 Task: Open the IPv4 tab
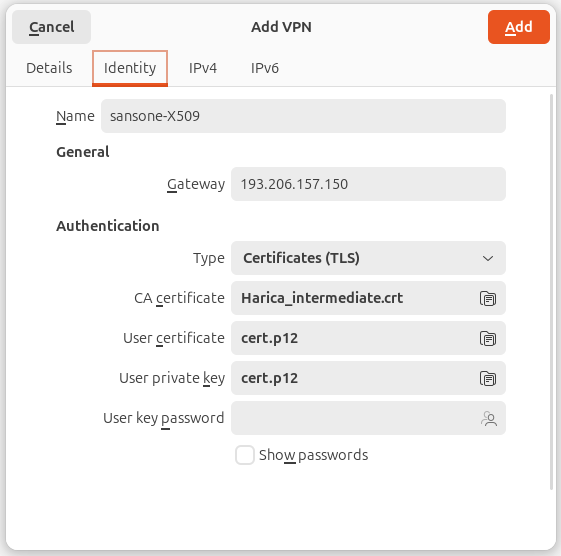(x=203, y=68)
